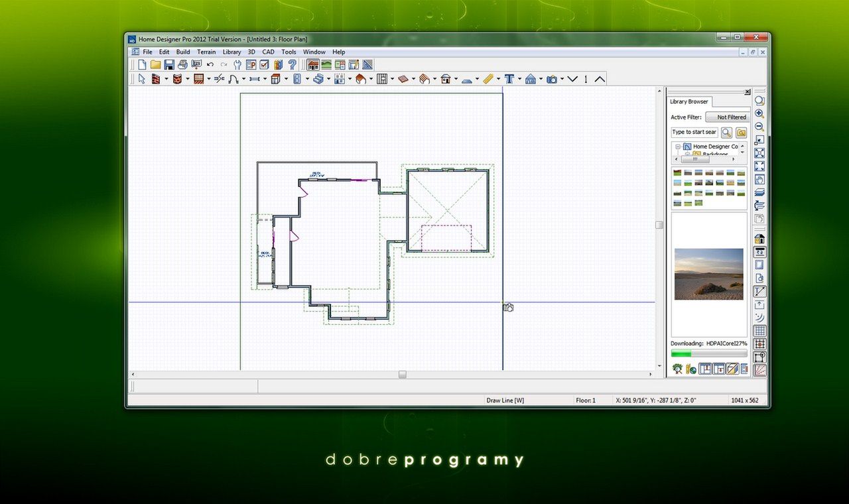Open the Text tool dropdown arrow
Viewport: 849px width, 504px height.
tap(519, 79)
